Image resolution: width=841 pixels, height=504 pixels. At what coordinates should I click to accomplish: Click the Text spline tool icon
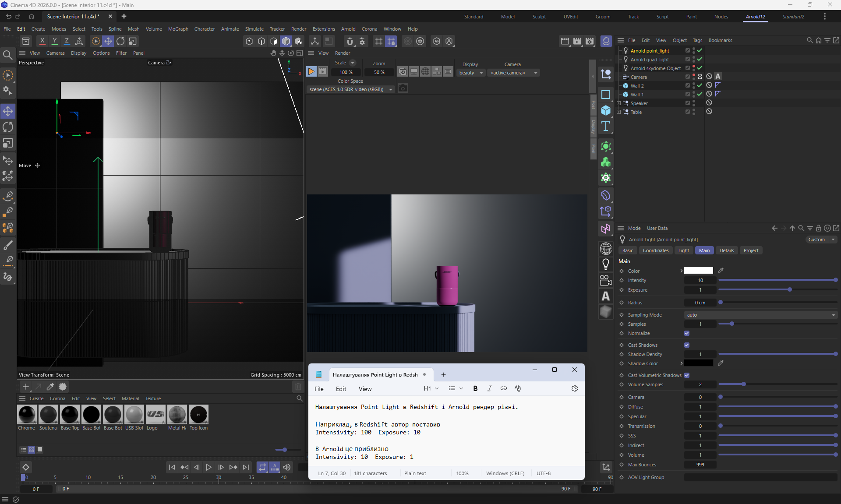tap(606, 127)
